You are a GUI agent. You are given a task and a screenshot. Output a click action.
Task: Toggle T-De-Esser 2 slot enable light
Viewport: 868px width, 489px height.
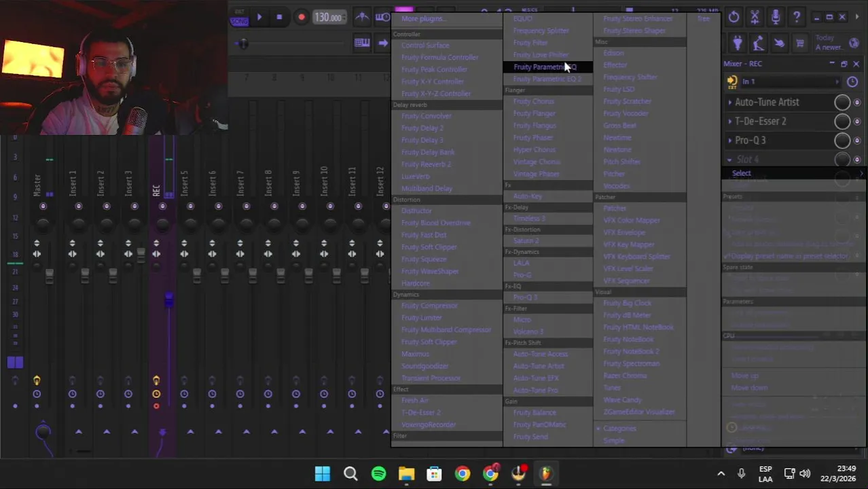click(857, 122)
